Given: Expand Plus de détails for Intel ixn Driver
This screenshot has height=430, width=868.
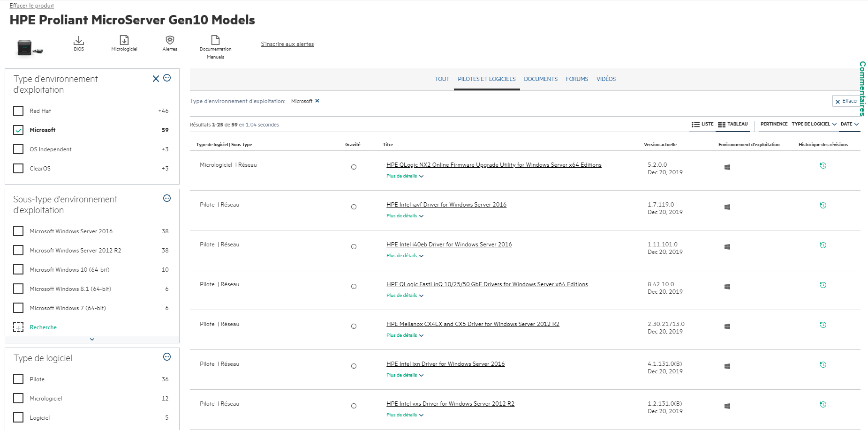Looking at the screenshot, I should (x=405, y=375).
